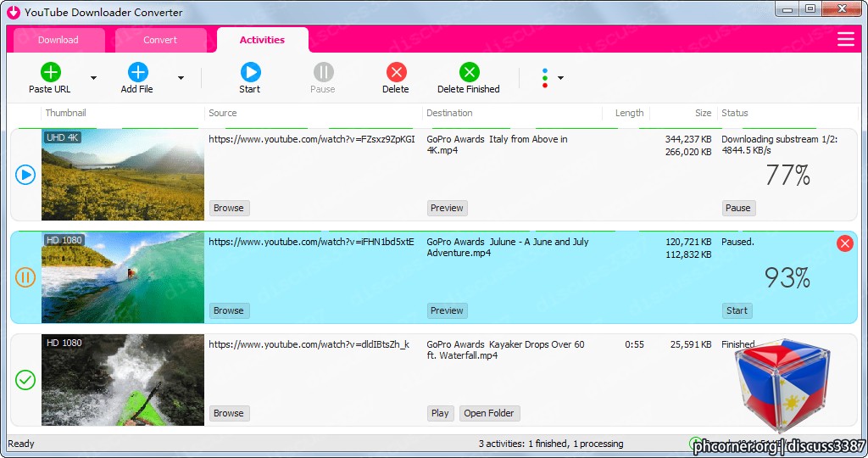Click the URL ending dldIBtsZh_k
Viewport: 868px width, 458px height.
coord(309,344)
